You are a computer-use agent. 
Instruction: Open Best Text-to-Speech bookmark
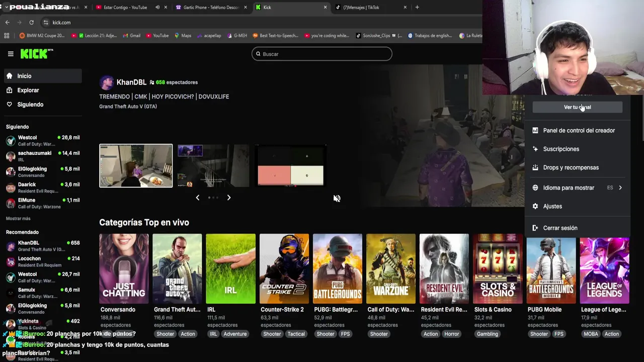[x=275, y=36]
